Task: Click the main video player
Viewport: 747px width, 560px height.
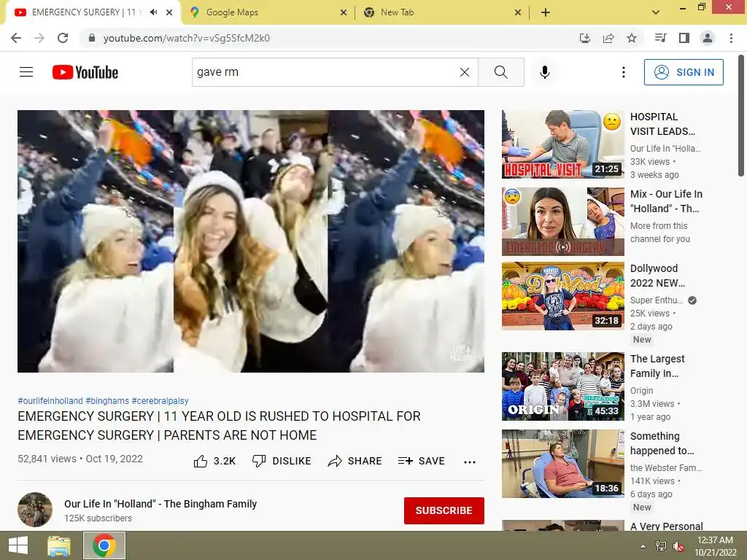Action: coord(251,241)
